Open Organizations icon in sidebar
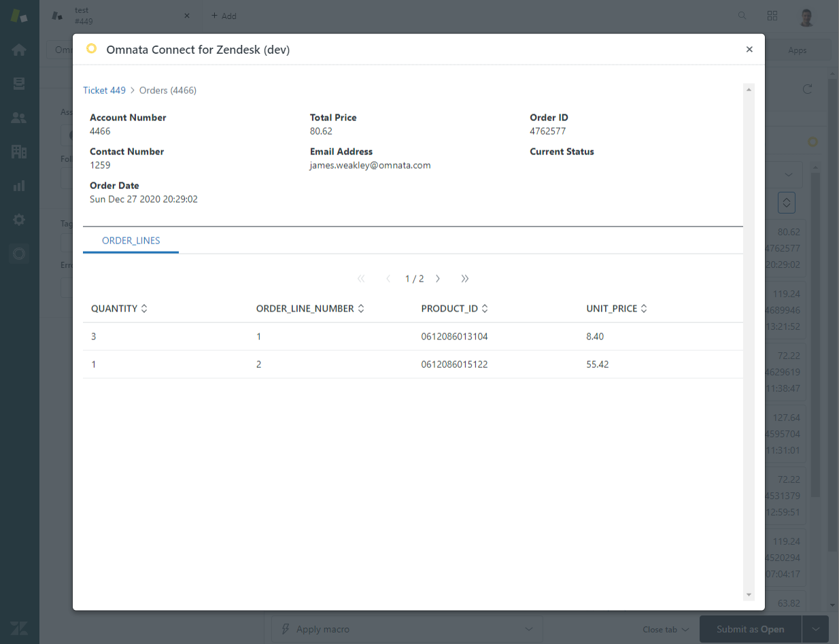Viewport: 839px width, 644px height. 19,152
